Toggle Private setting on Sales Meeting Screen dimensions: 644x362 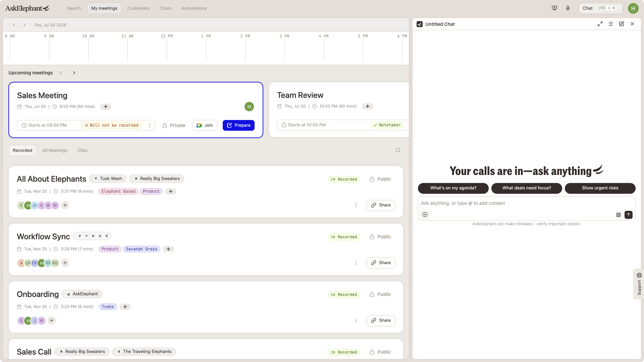174,125
